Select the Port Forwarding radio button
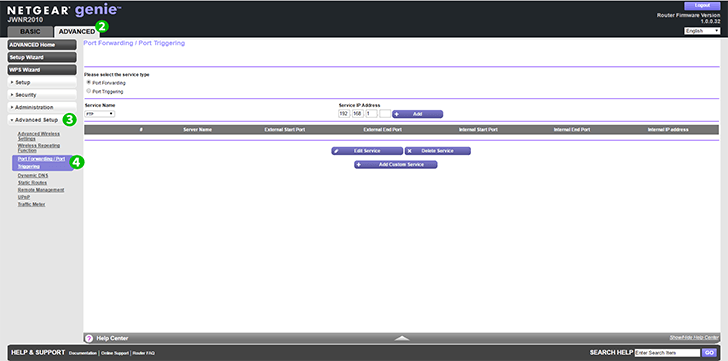Image resolution: width=728 pixels, height=361 pixels. click(x=89, y=83)
